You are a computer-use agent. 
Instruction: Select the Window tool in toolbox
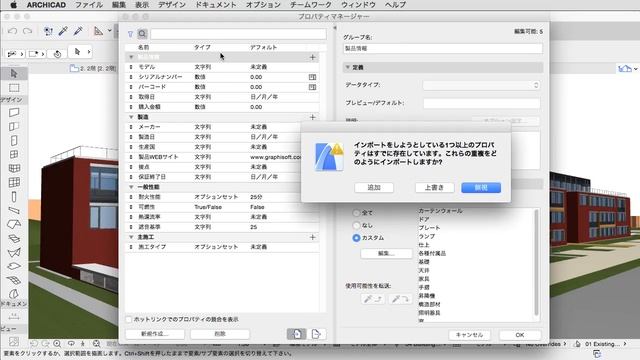14,154
